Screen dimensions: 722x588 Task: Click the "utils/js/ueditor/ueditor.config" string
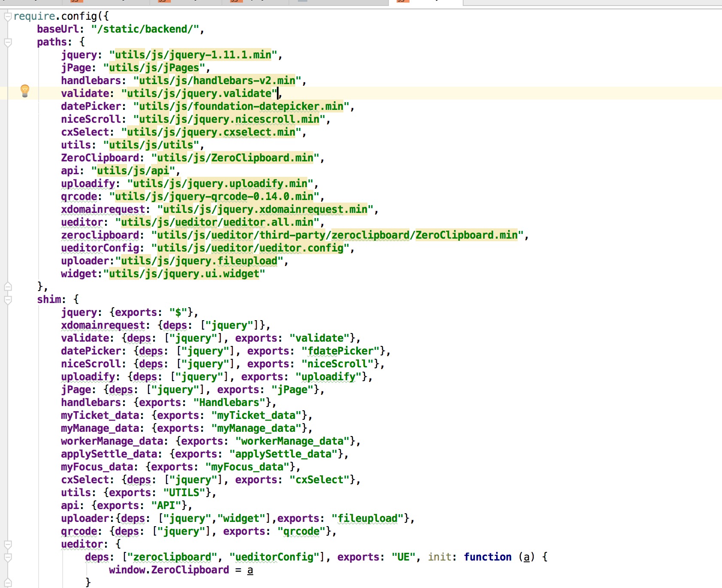[250, 248]
